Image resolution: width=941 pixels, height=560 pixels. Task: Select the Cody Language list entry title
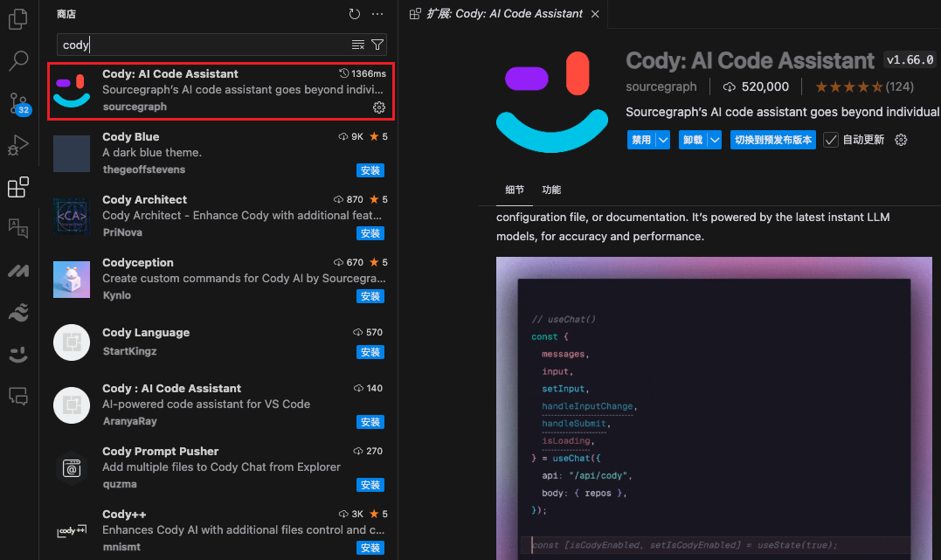pyautogui.click(x=146, y=333)
